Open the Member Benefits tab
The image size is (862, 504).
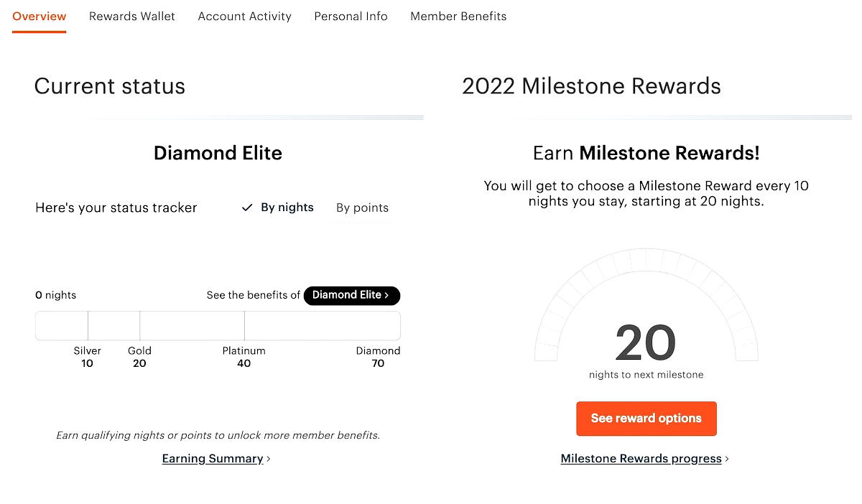point(458,16)
